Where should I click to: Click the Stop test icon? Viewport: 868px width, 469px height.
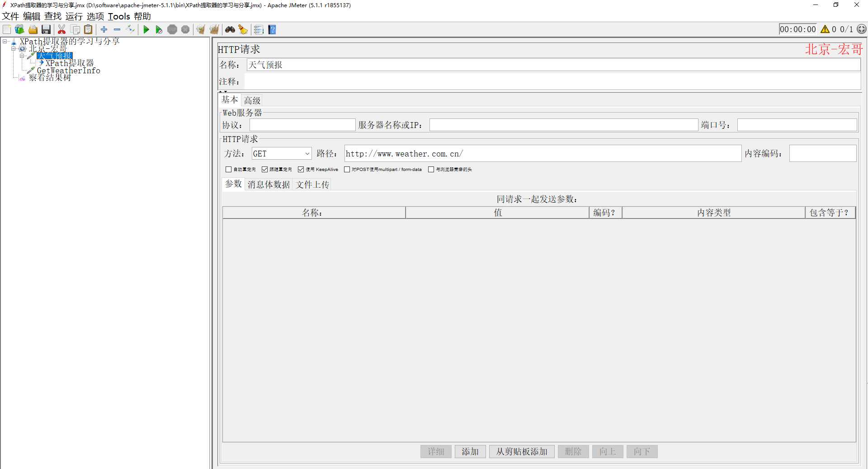(x=172, y=29)
